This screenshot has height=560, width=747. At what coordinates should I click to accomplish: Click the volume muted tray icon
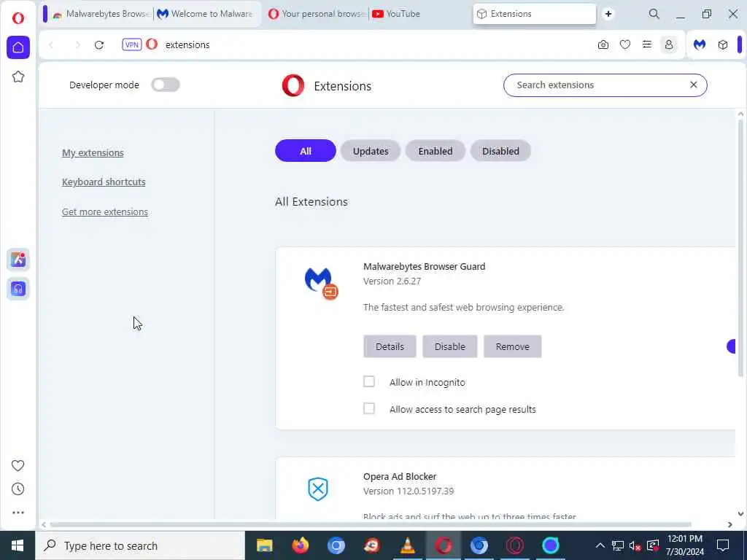pyautogui.click(x=635, y=545)
